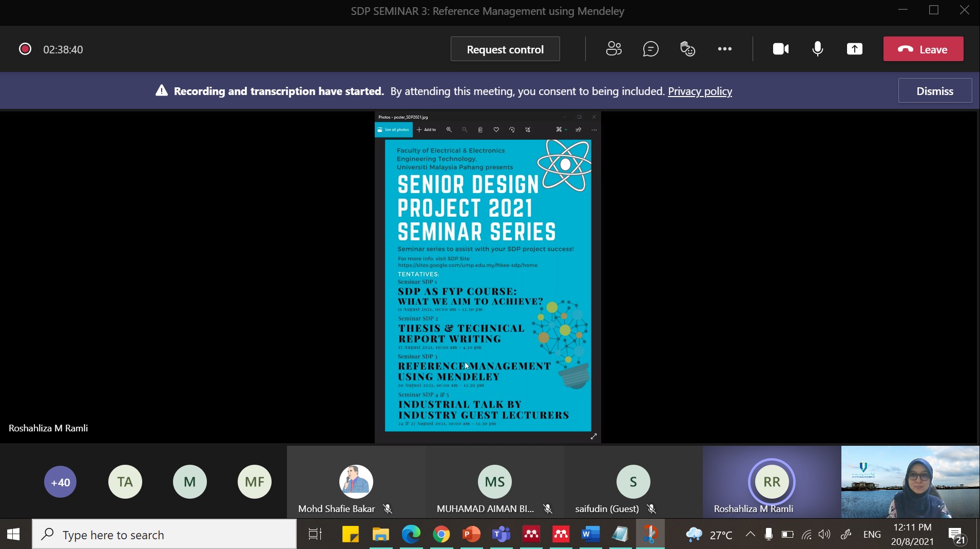Select the TA participant avatar
The height and width of the screenshot is (549, 980).
tap(125, 482)
